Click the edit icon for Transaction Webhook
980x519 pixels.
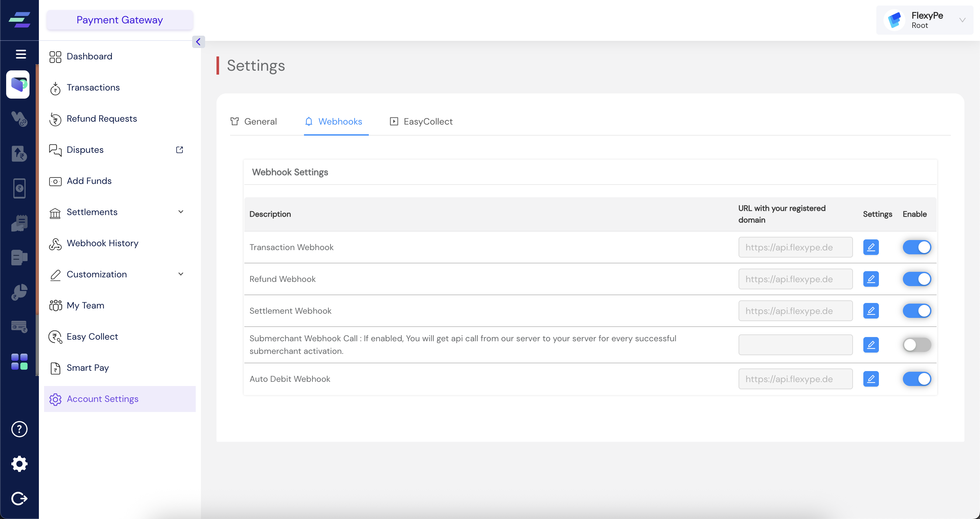(x=870, y=247)
